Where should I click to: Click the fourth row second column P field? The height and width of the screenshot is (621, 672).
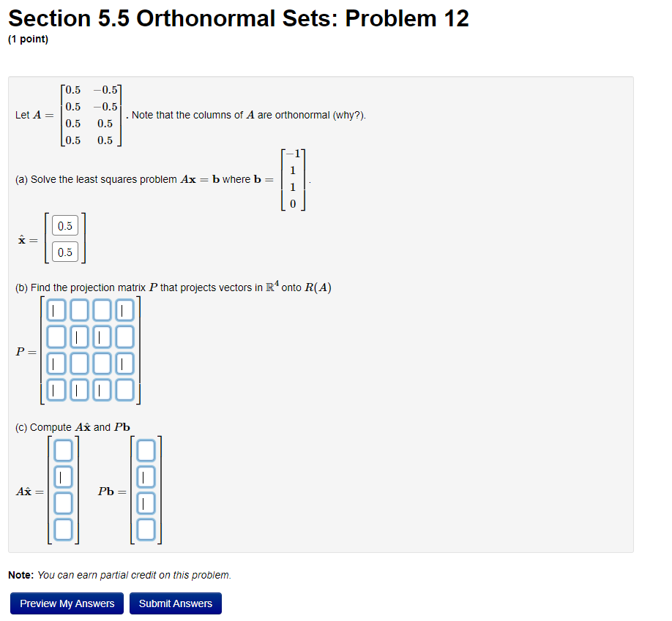(78, 390)
